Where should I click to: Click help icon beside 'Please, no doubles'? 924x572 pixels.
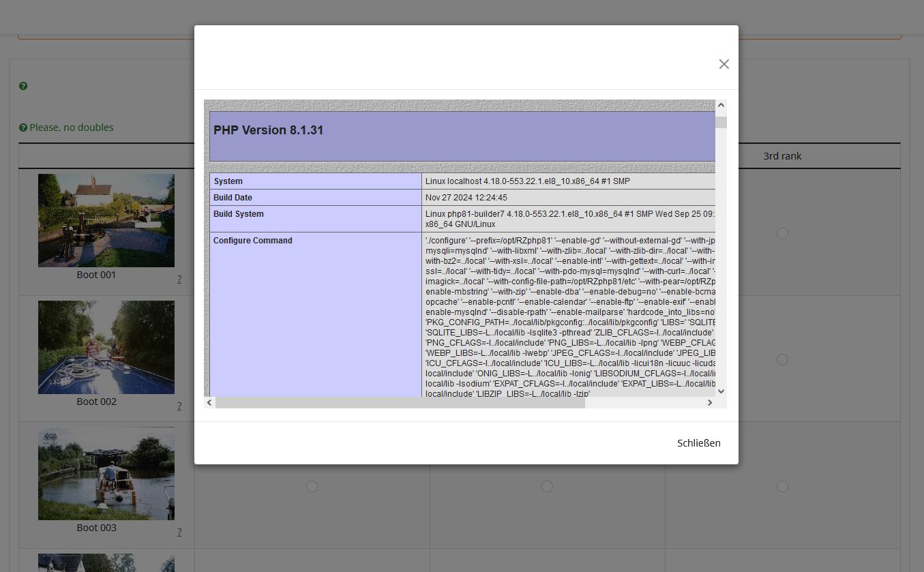tap(23, 127)
